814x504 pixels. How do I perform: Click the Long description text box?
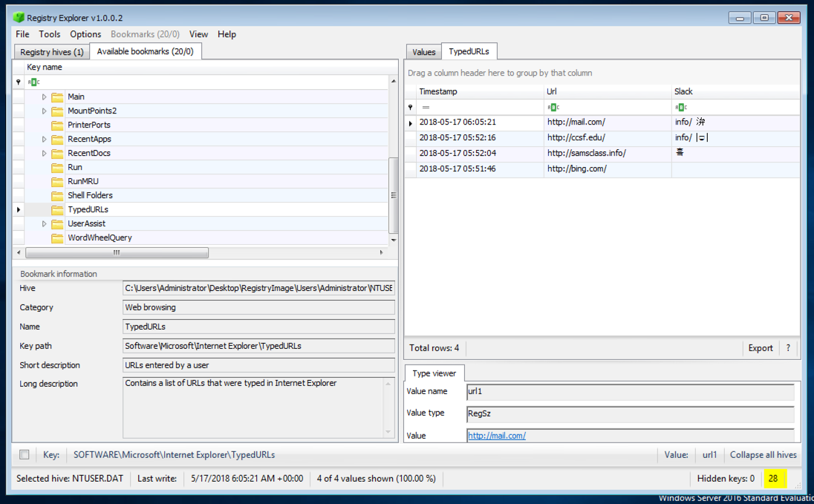point(258,408)
